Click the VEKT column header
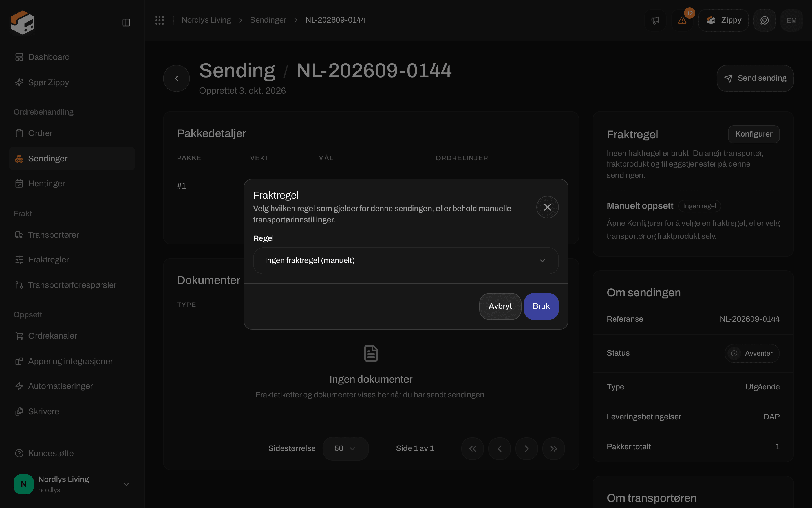 (259, 158)
